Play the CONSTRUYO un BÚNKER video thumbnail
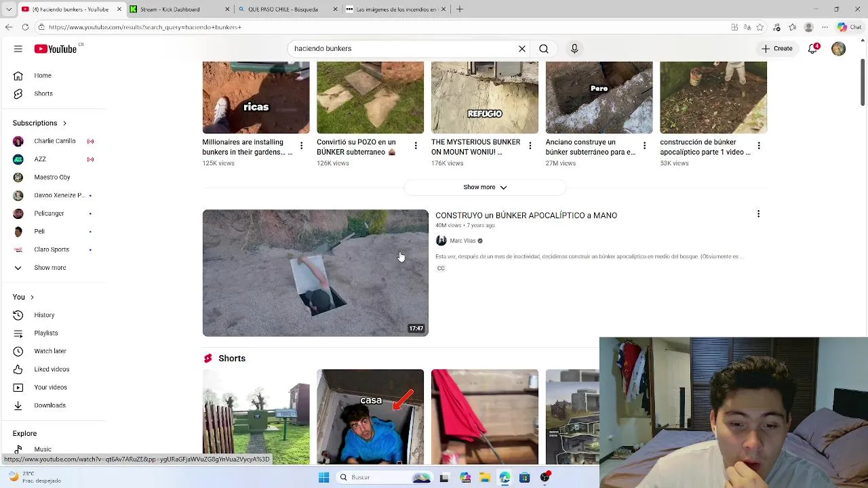 click(315, 272)
